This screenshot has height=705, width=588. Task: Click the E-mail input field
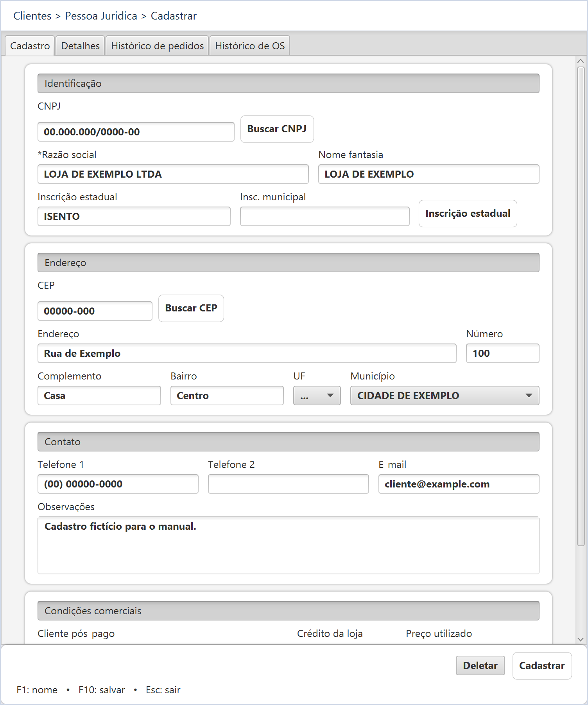459,484
